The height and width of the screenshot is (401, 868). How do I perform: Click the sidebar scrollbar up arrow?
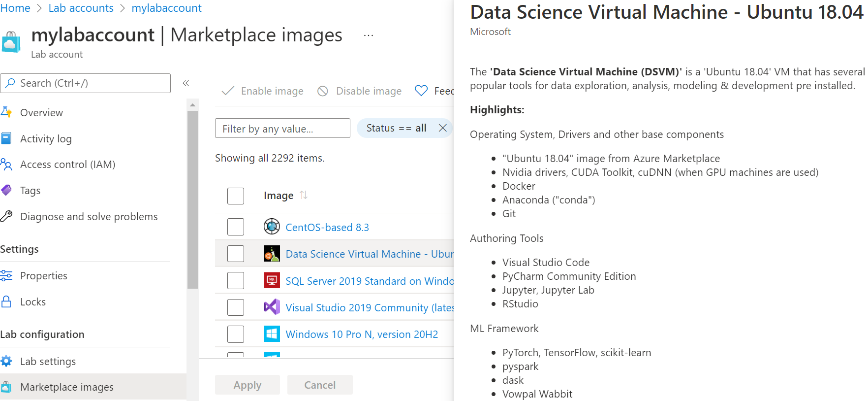pos(192,105)
